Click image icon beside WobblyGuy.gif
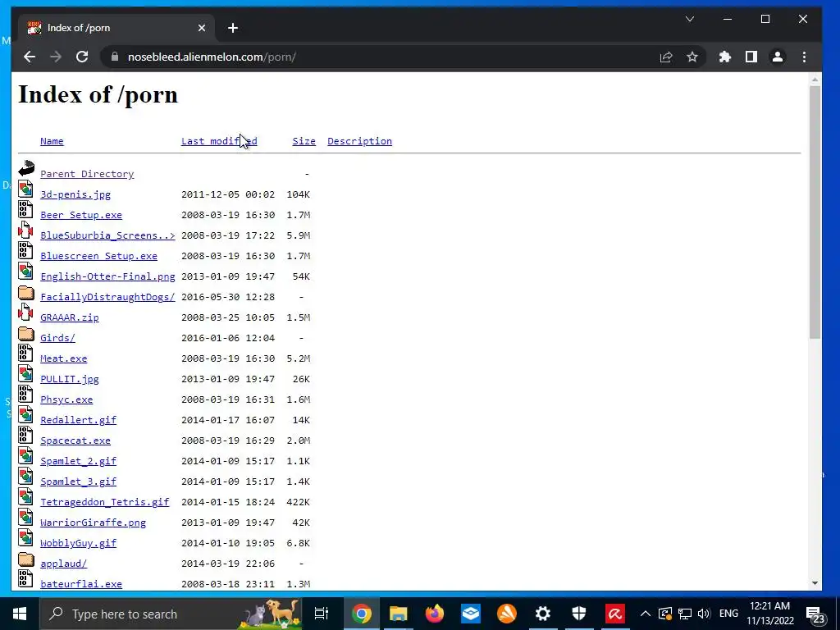This screenshot has width=840, height=630. (x=25, y=537)
